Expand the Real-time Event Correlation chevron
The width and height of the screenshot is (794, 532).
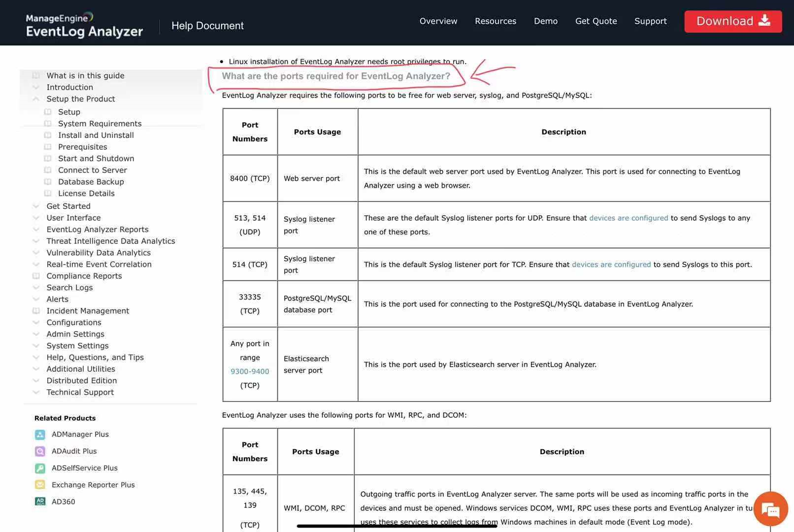click(x=36, y=264)
